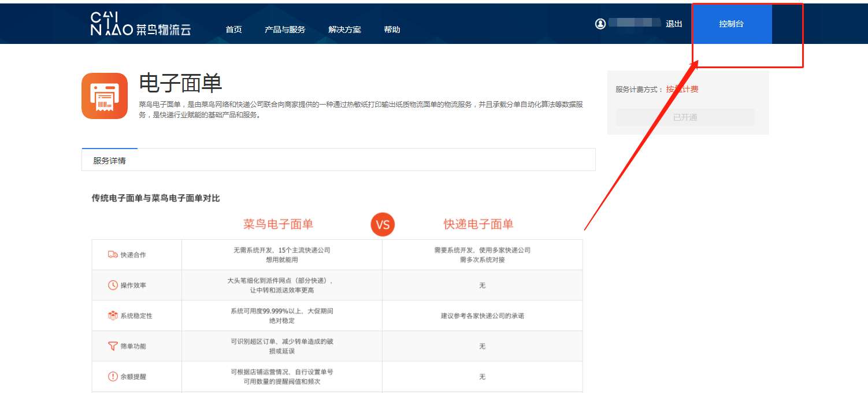Open the 帮助 menu item
The width and height of the screenshot is (868, 393).
coord(392,29)
